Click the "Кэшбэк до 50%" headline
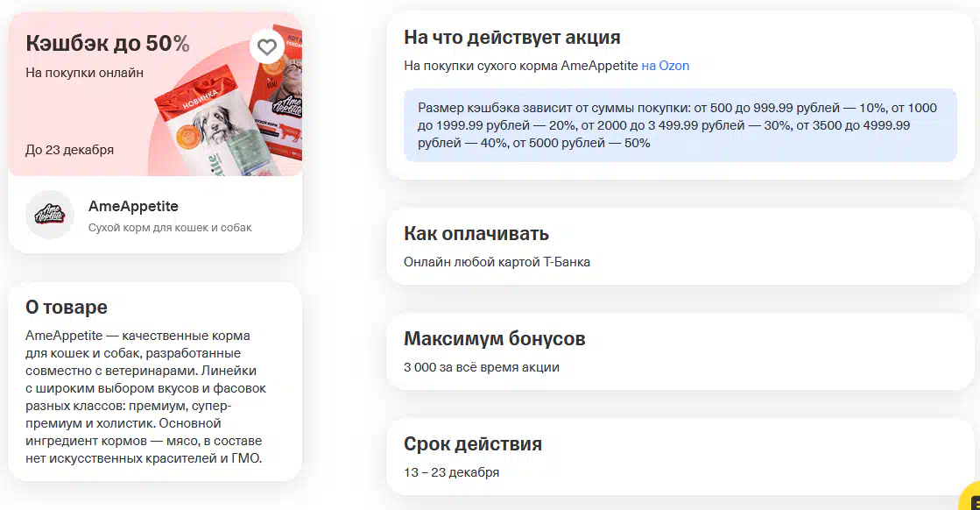The image size is (980, 510). [x=108, y=43]
